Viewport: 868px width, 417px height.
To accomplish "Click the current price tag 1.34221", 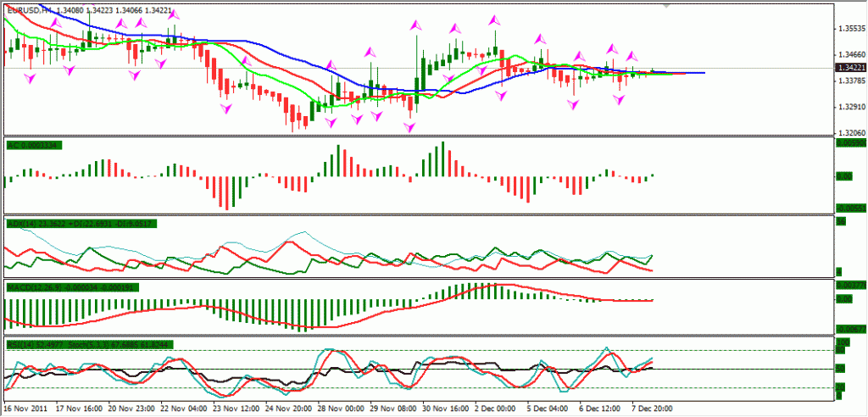I will click(850, 68).
